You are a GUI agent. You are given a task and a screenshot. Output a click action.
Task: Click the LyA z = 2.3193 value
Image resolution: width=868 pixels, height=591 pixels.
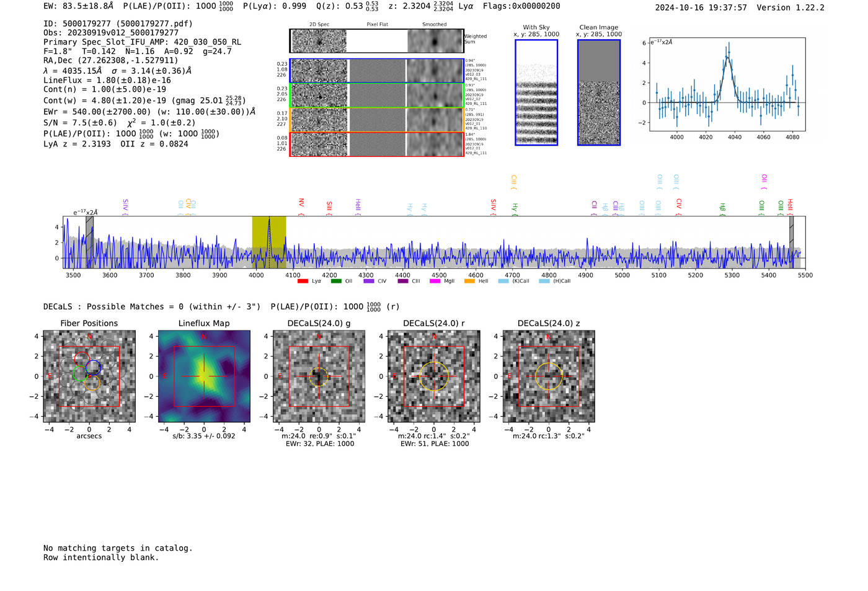click(x=77, y=144)
